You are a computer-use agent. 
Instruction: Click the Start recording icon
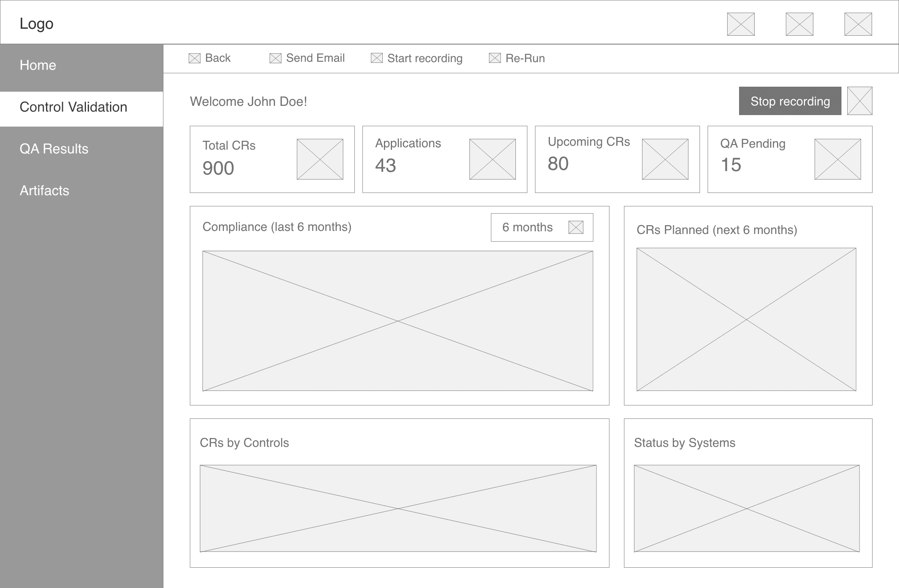click(x=377, y=58)
